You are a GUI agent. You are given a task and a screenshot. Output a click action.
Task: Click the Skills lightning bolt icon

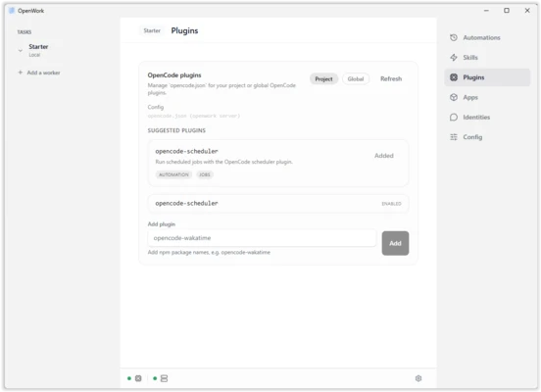tap(454, 58)
